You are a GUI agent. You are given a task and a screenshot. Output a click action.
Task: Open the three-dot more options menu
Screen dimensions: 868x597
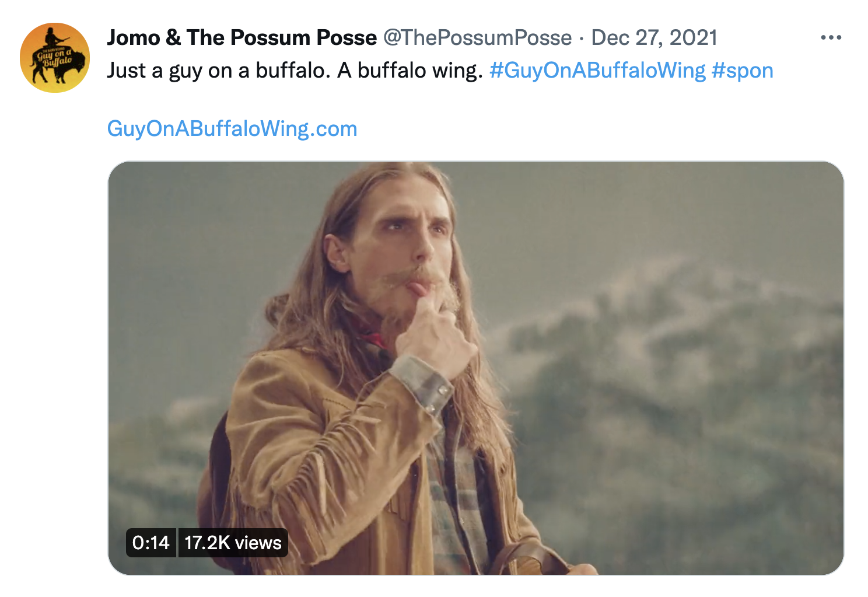[830, 38]
